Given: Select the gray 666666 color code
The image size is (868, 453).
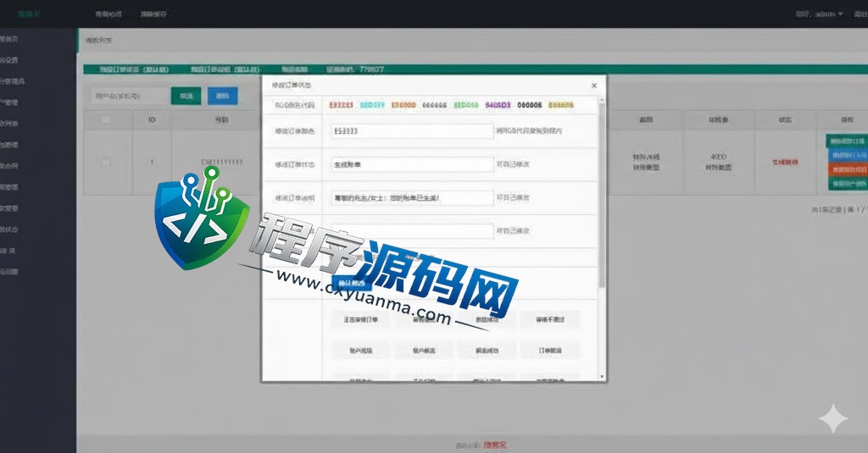Looking at the screenshot, I should click(435, 105).
